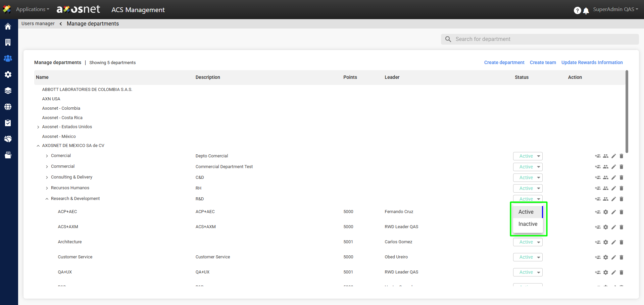Select the Axosnet - México row
644x305 pixels.
pos(59,137)
